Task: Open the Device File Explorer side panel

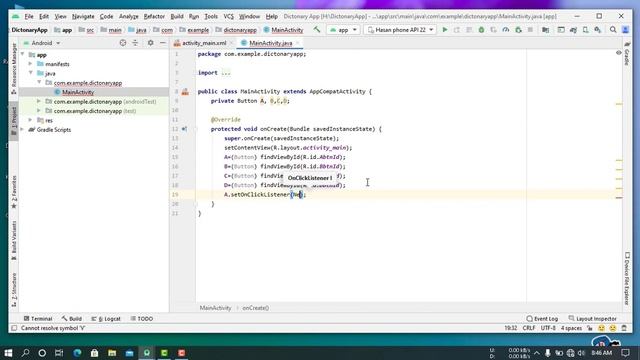Action: 627,278
